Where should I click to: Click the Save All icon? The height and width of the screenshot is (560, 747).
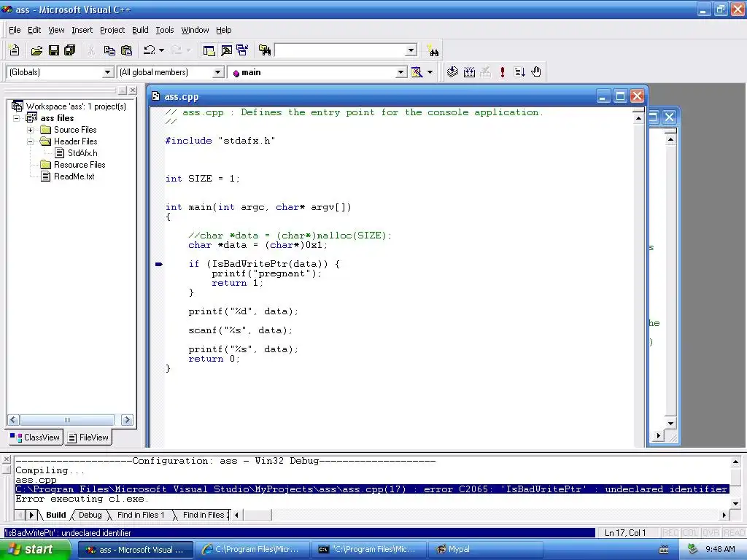(x=70, y=50)
